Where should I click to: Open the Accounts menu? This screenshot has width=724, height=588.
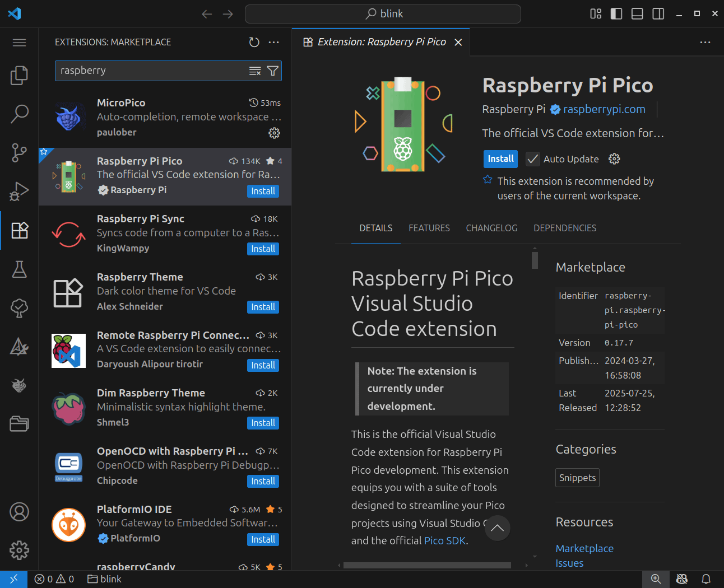(x=19, y=512)
